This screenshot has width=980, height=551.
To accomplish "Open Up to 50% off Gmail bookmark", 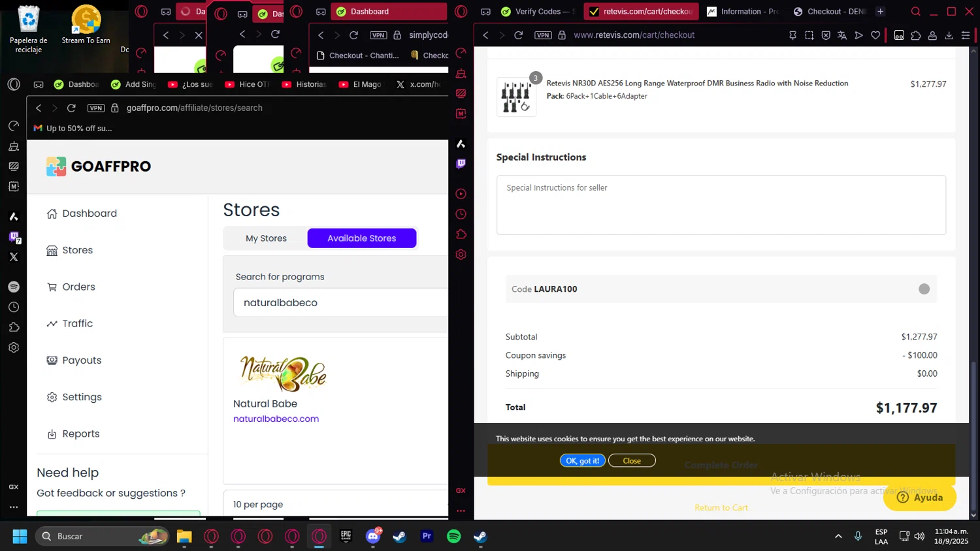I will [x=73, y=129].
